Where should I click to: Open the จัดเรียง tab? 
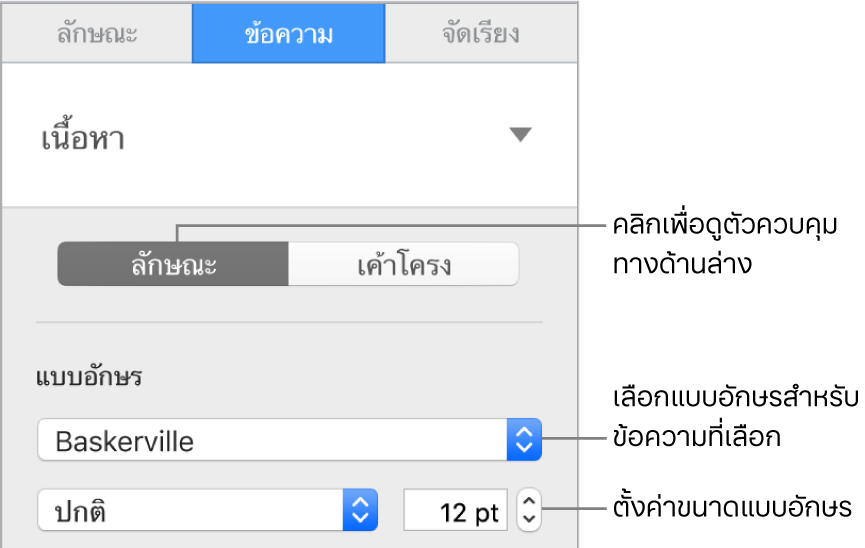pos(481,33)
